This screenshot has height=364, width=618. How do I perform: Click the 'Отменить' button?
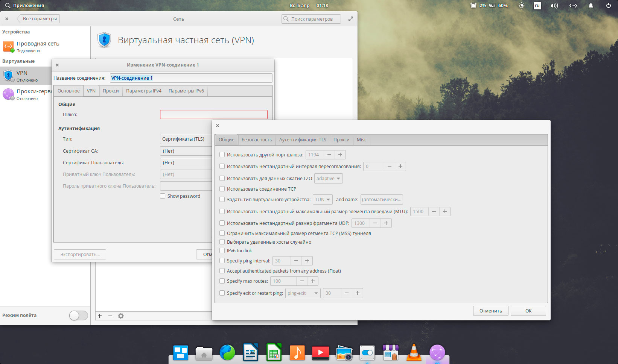[x=490, y=311]
